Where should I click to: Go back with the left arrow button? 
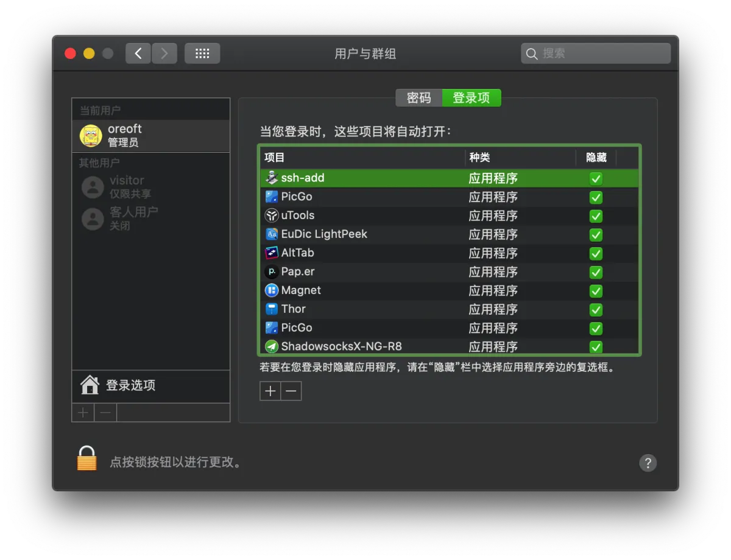138,54
